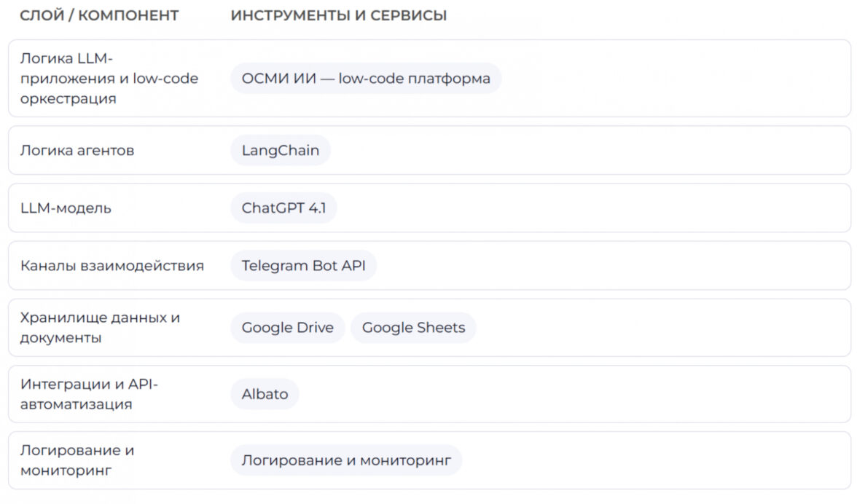Click the Каналы взаимодействия row label
Image resolution: width=857 pixels, height=504 pixels.
coord(112,266)
